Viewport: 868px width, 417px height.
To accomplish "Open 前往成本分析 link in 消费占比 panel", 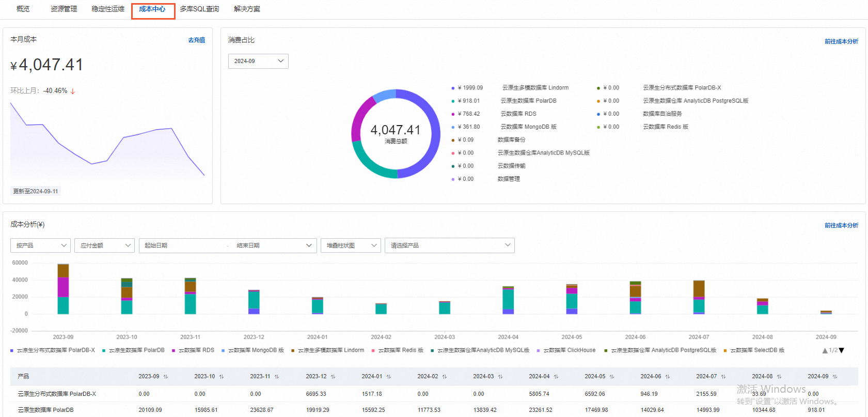I will click(841, 41).
